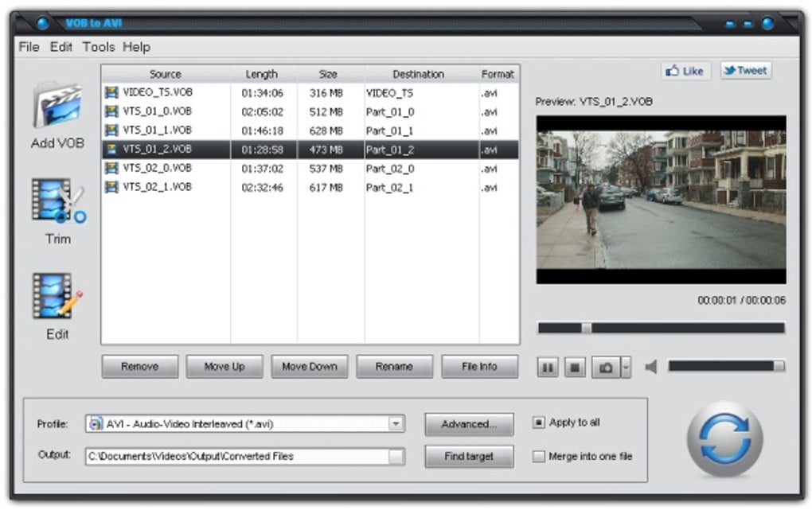Click the video preview image

[x=662, y=200]
